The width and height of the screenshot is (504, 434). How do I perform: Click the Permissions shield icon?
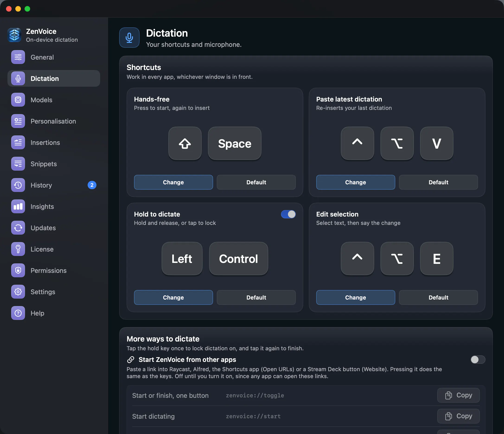tap(18, 271)
